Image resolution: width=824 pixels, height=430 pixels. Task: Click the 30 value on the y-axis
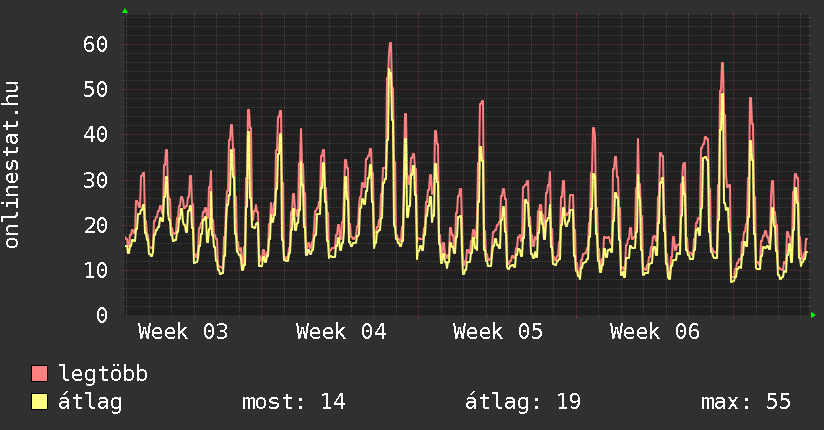pos(95,180)
